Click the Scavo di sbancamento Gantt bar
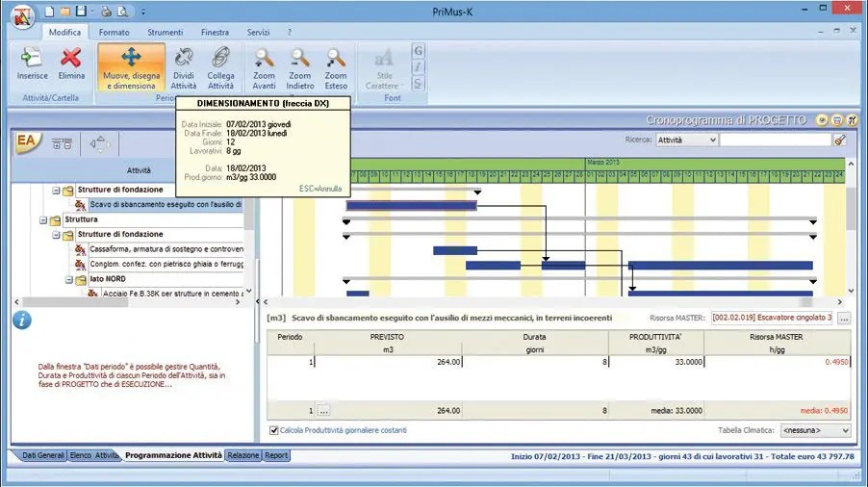 coord(411,206)
